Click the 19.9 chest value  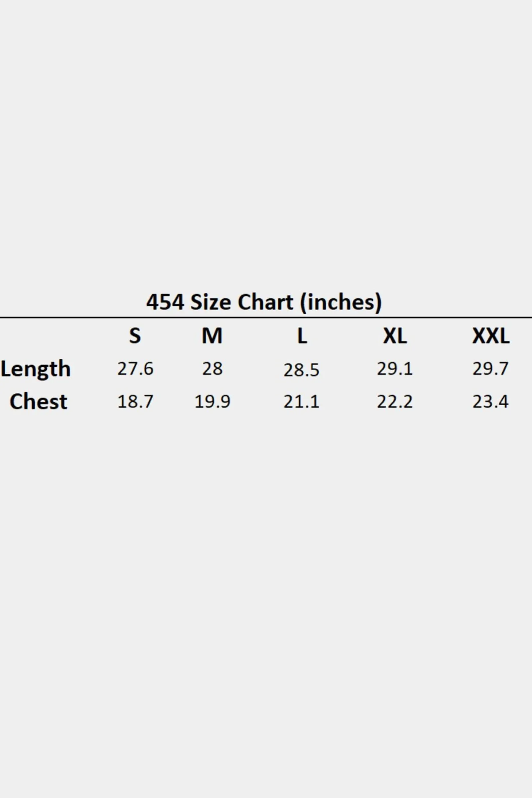point(212,401)
